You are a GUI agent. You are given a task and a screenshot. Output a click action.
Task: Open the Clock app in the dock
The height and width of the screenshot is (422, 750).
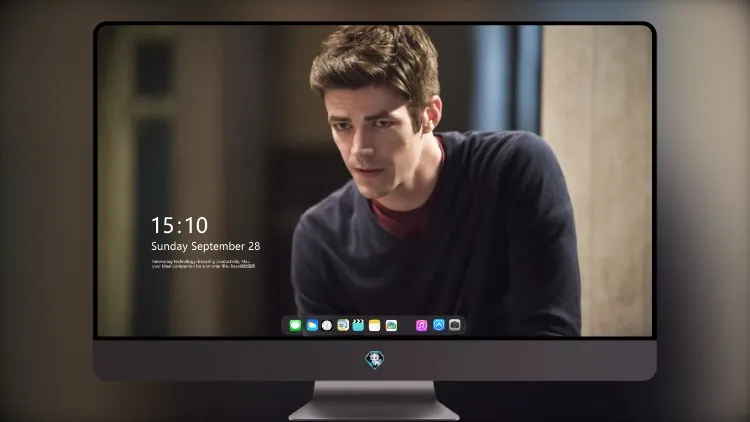(x=327, y=325)
